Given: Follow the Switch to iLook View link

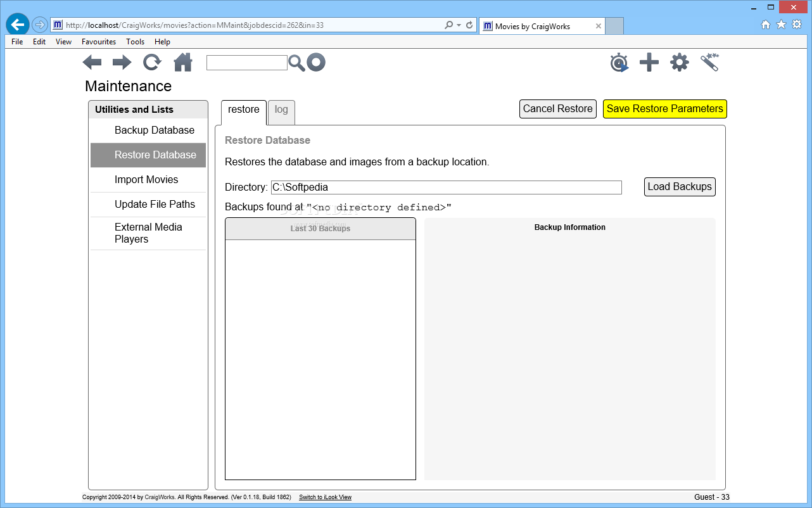Looking at the screenshot, I should (x=325, y=497).
